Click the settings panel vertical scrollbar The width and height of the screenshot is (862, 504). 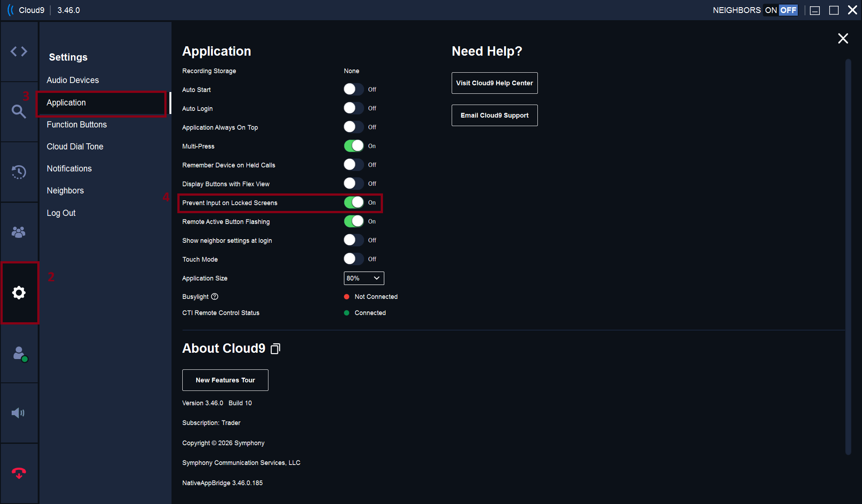click(848, 257)
